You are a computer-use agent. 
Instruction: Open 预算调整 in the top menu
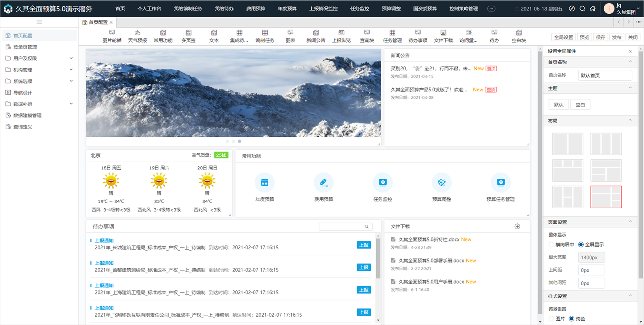[x=391, y=9]
